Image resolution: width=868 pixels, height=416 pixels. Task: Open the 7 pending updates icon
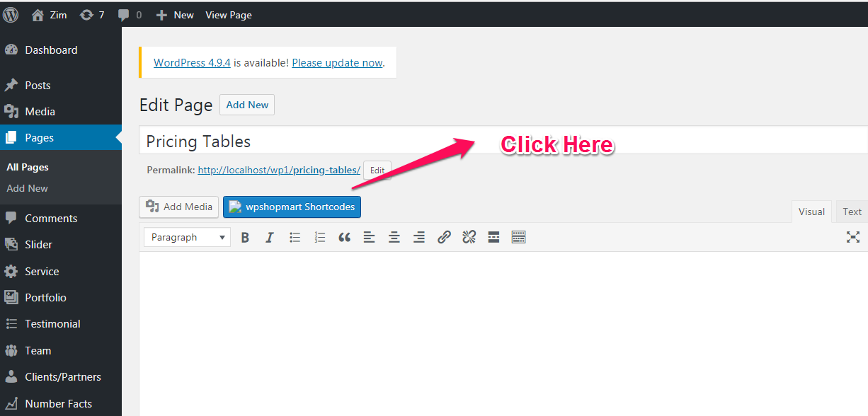[91, 14]
